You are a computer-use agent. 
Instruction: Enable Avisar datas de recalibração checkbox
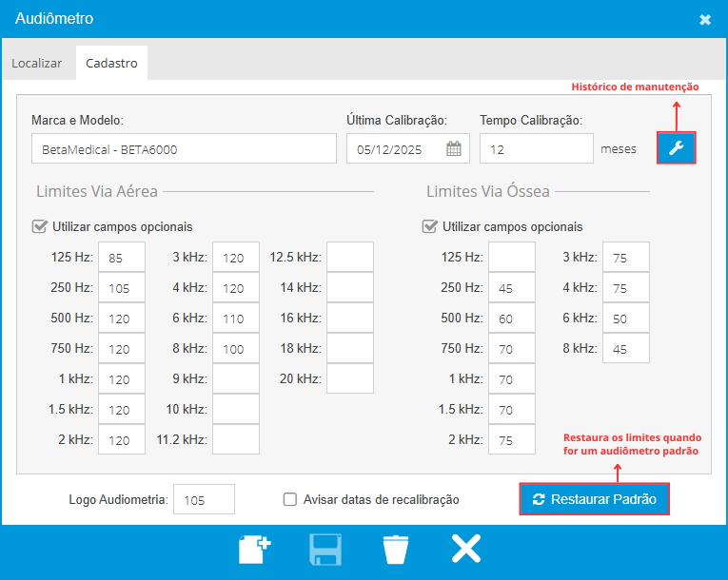click(291, 499)
